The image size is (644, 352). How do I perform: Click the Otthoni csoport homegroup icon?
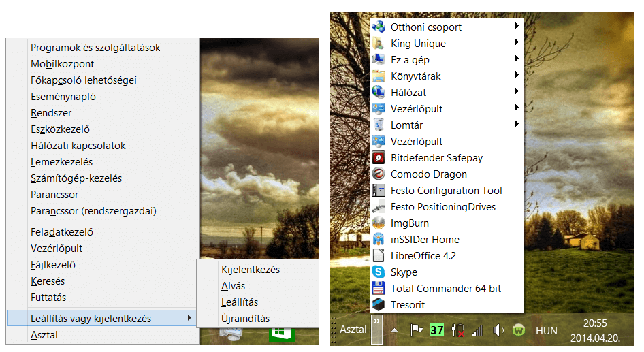coord(379,27)
